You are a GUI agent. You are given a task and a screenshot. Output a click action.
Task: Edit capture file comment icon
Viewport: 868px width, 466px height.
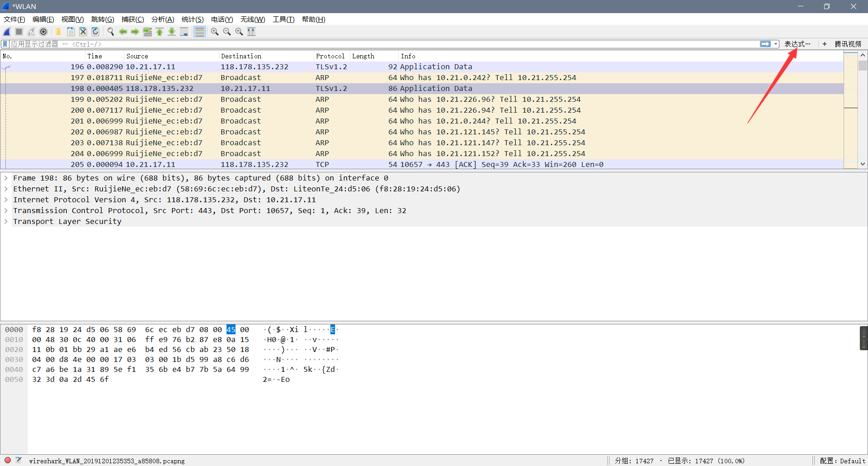(19, 460)
